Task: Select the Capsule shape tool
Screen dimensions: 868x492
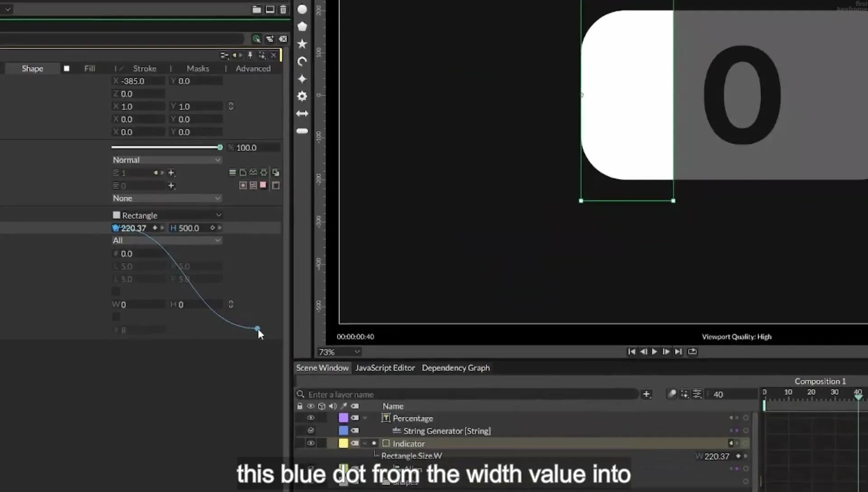Action: [x=302, y=131]
